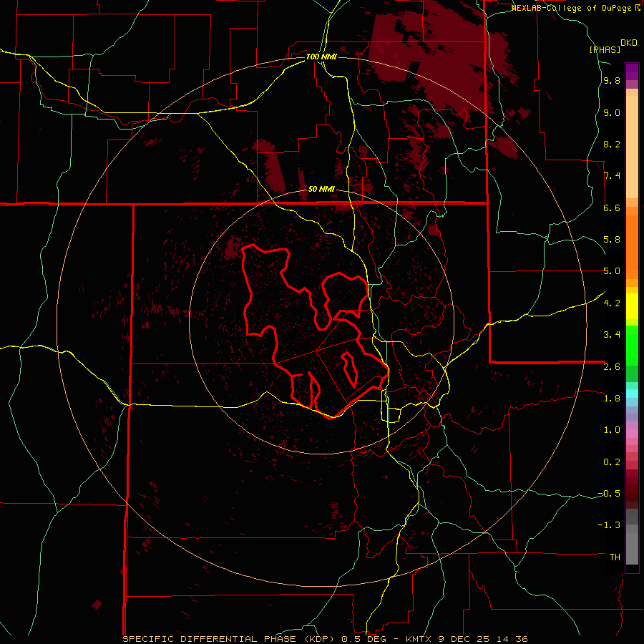Click the 9.8 scale value
This screenshot has width=644, height=644.
pyautogui.click(x=612, y=81)
